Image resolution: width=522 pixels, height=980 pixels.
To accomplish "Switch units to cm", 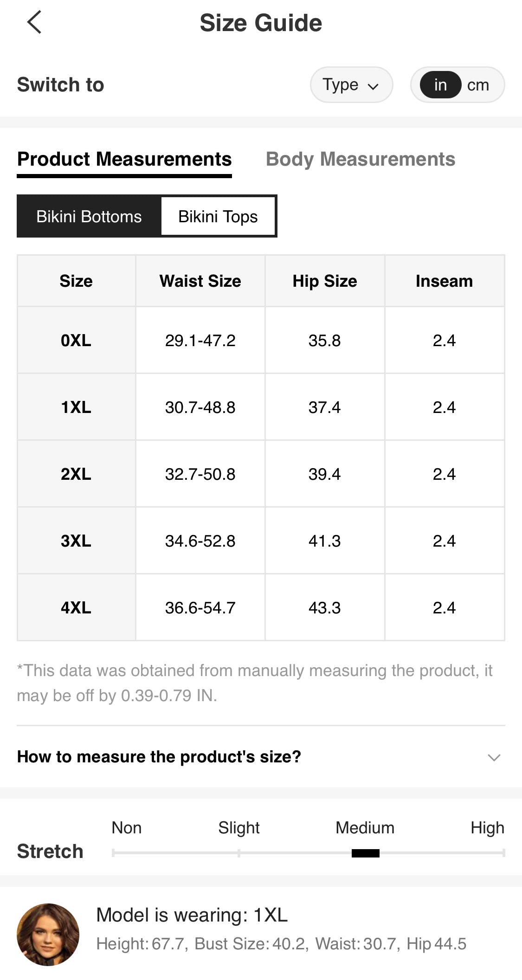I will [478, 85].
